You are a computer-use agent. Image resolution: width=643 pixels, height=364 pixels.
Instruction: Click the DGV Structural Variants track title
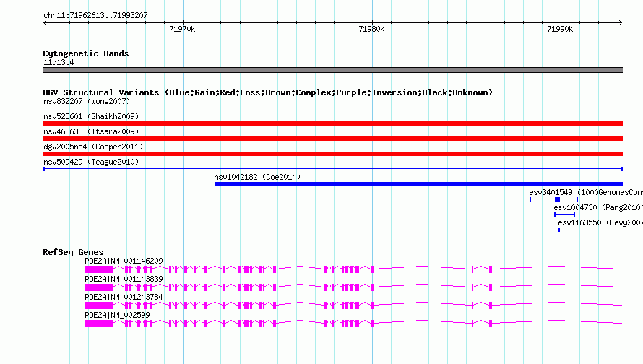267,92
